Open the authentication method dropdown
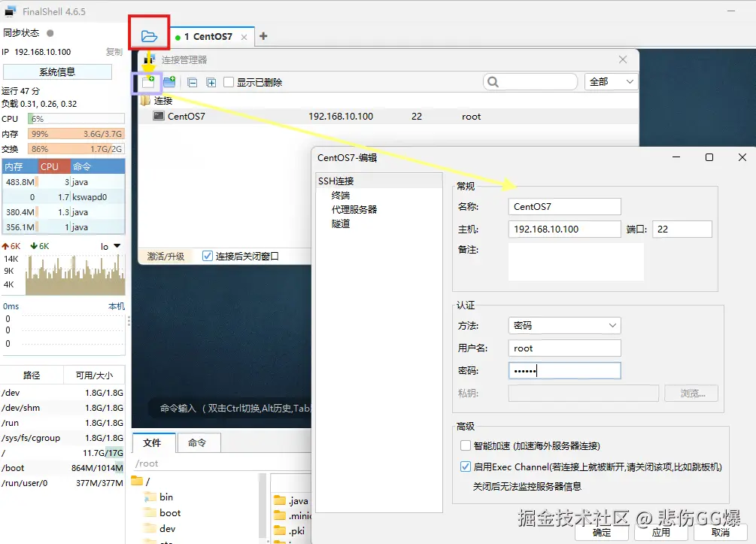 [x=565, y=326]
